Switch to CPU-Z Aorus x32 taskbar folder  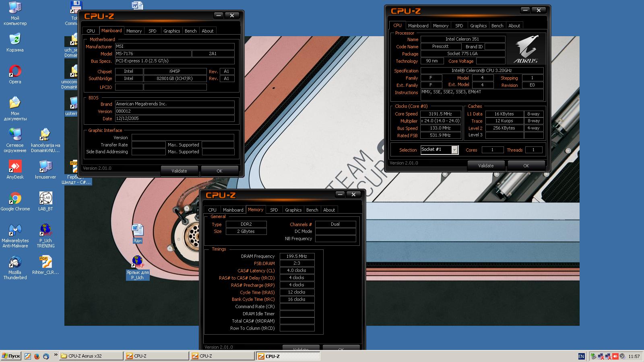(91, 356)
